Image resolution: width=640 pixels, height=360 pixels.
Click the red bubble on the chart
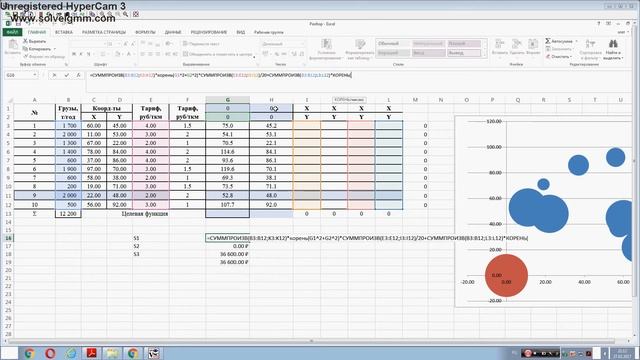point(506,276)
